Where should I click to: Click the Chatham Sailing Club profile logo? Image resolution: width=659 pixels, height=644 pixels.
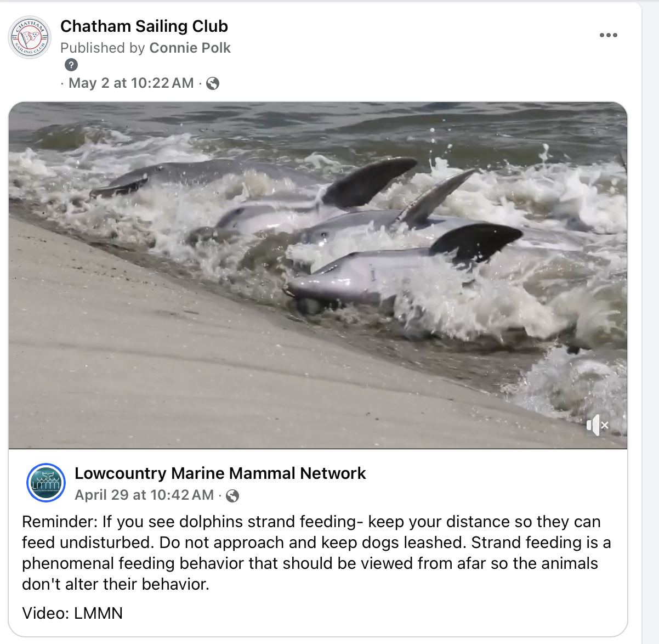tap(30, 37)
